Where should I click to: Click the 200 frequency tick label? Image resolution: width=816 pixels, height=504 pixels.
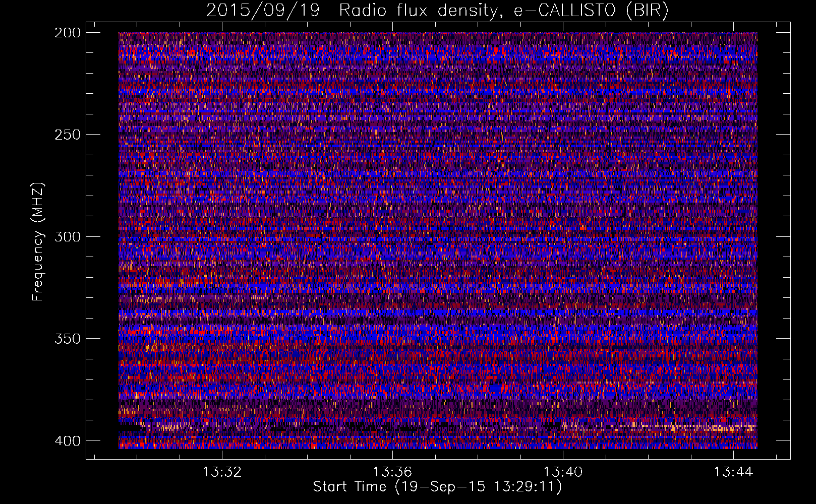tap(68, 33)
